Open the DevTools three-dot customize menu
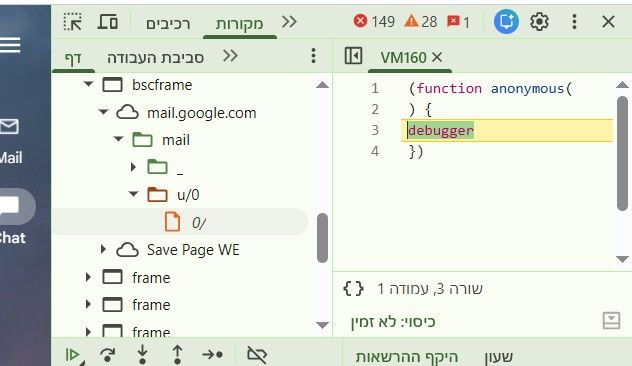This screenshot has height=366, width=632. point(574,21)
